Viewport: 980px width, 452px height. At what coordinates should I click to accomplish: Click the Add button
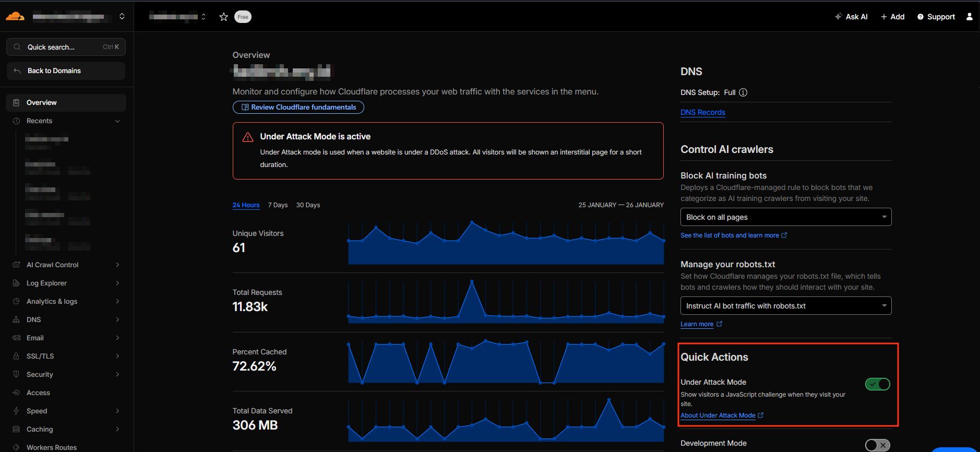tap(892, 17)
